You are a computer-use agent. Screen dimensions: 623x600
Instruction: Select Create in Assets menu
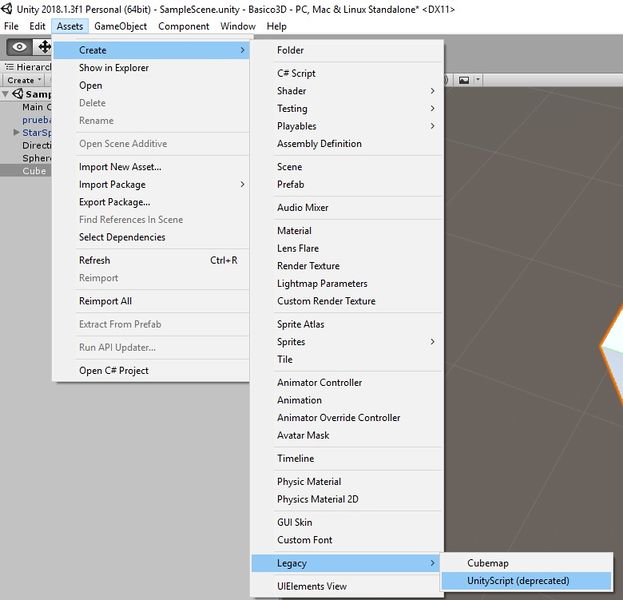click(x=151, y=50)
